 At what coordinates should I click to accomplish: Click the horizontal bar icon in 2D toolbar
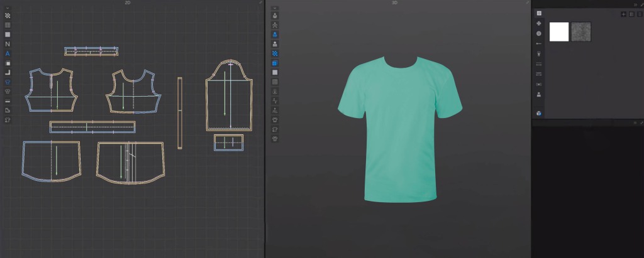[x=8, y=101]
